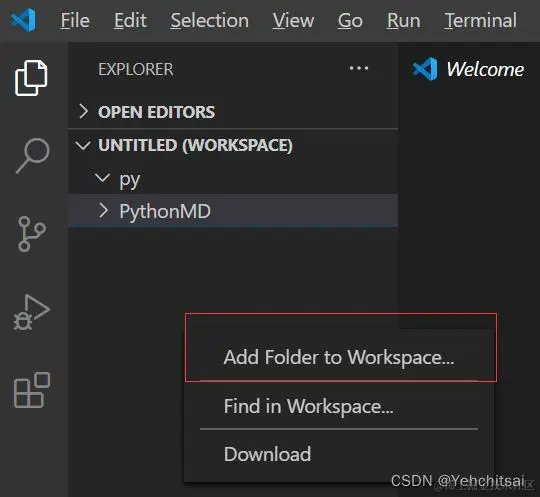Image resolution: width=540 pixels, height=497 pixels.
Task: Open the Edit menu
Action: [130, 20]
